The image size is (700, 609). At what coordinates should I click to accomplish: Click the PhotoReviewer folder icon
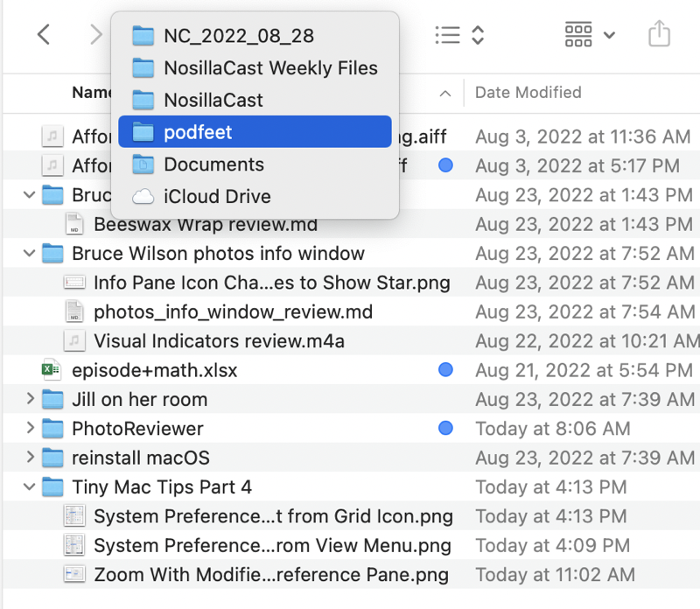(x=53, y=429)
